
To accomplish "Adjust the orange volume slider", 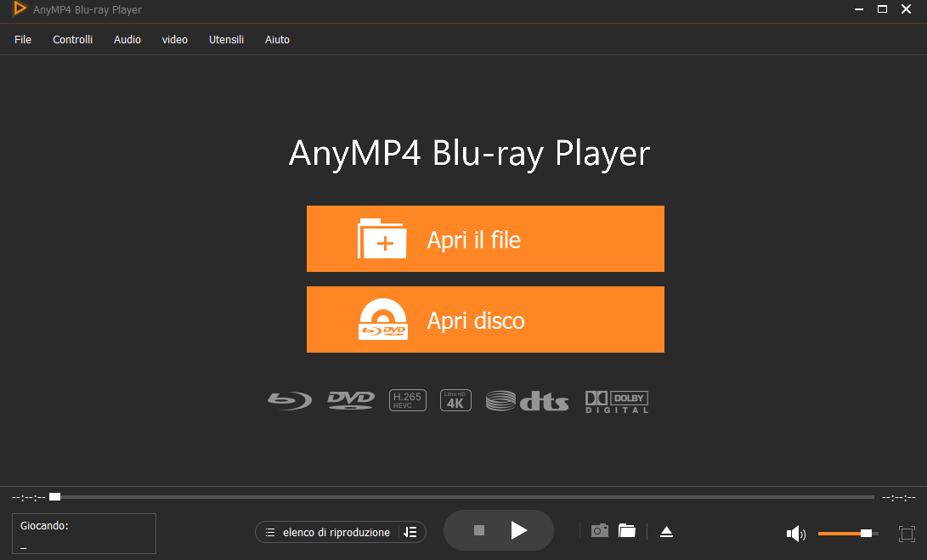I will point(848,534).
